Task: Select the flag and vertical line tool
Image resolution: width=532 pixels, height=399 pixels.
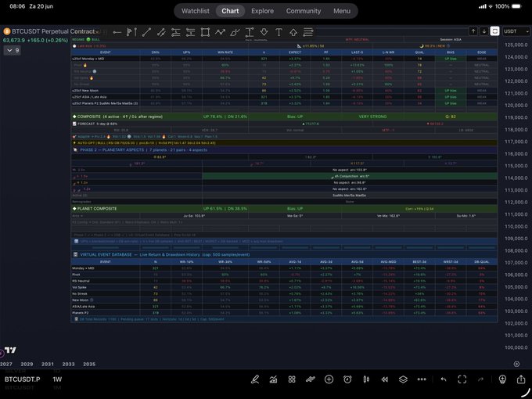Action: 131,32
